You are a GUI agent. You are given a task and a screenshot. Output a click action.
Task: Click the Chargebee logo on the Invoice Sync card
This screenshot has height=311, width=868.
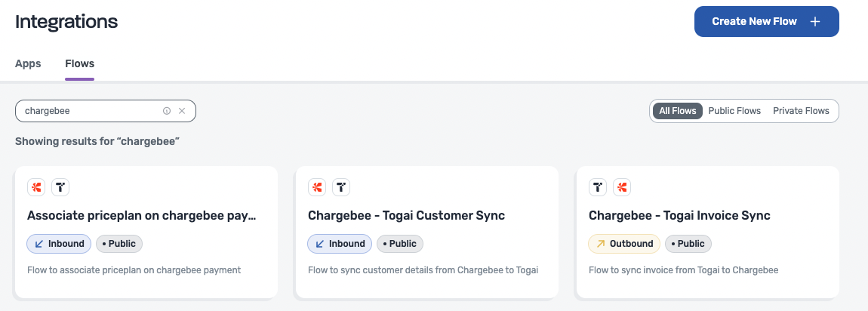pyautogui.click(x=622, y=186)
